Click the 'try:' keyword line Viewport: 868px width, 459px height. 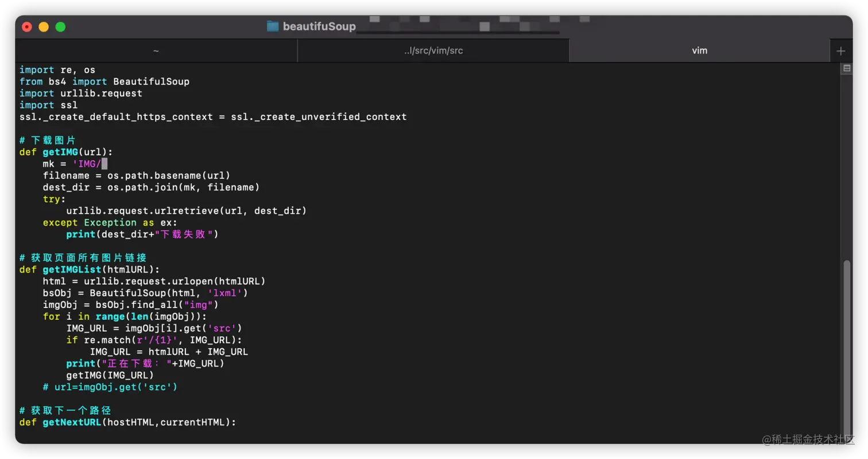(x=55, y=199)
